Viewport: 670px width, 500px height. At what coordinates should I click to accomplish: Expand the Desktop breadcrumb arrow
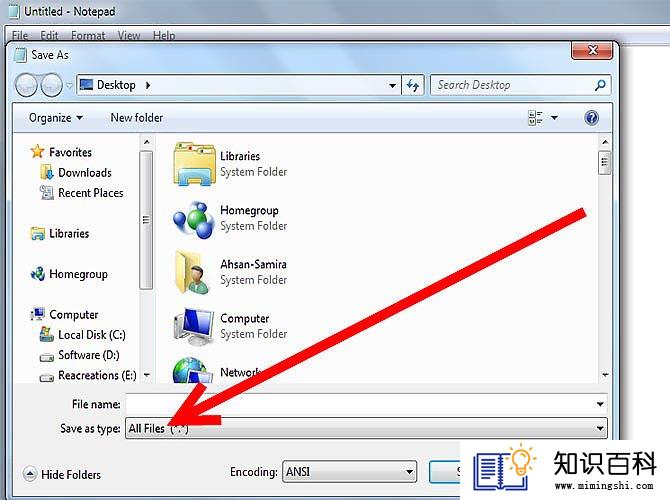148,85
